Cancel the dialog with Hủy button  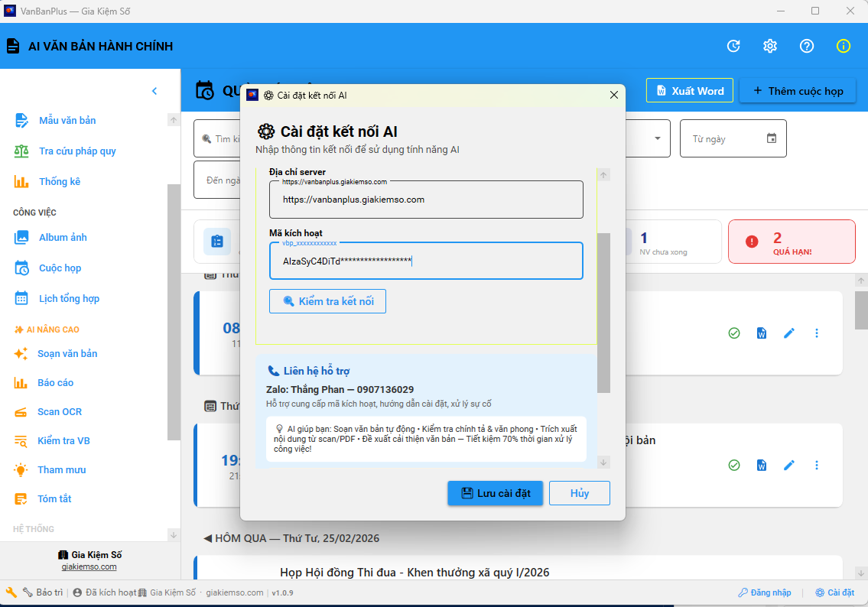pyautogui.click(x=579, y=493)
